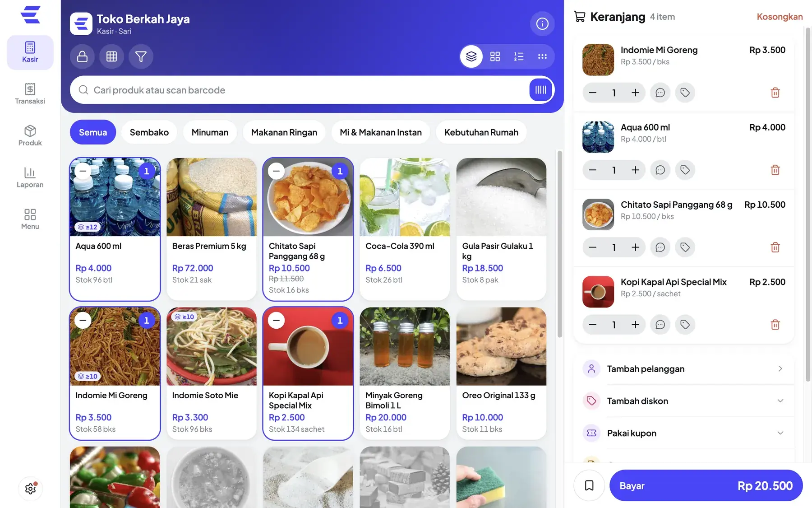Viewport: 812px width, 508px height.
Task: Increase Chitato Sapi Panggang quantity
Action: (635, 247)
